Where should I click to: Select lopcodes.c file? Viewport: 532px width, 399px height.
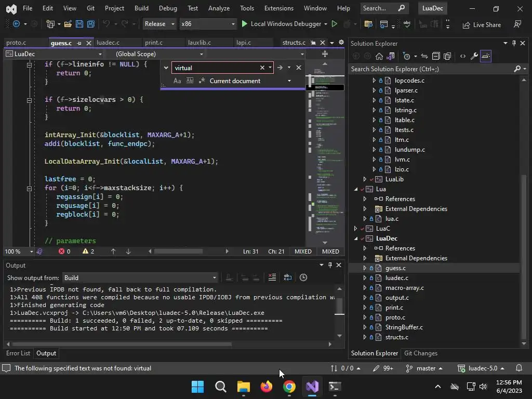[x=409, y=81]
